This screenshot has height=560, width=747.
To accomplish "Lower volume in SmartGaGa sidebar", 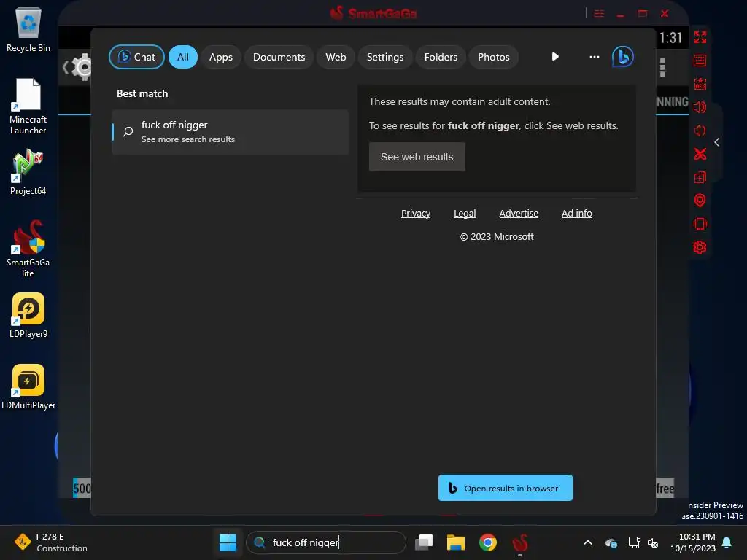I will (x=700, y=131).
